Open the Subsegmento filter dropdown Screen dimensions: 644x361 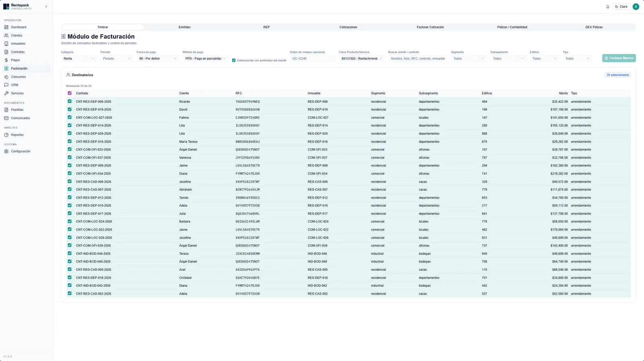pos(508,58)
